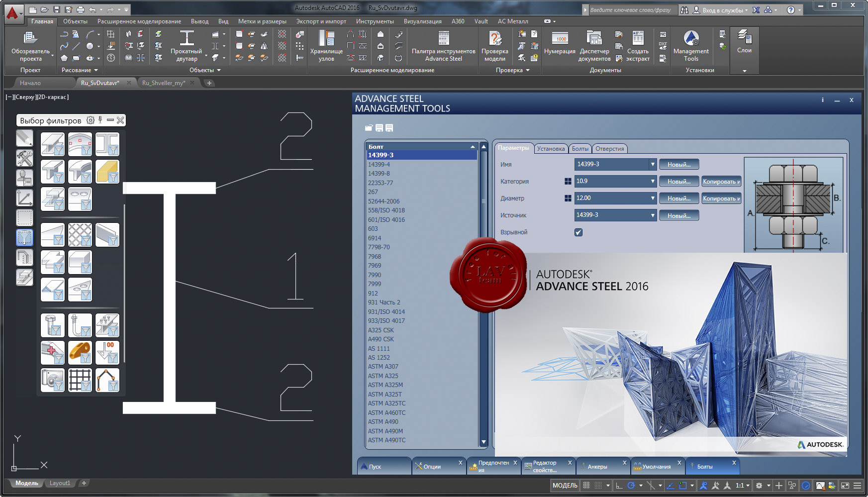Select the grating filter icon with crosshatch
868x497 pixels.
[80, 234]
